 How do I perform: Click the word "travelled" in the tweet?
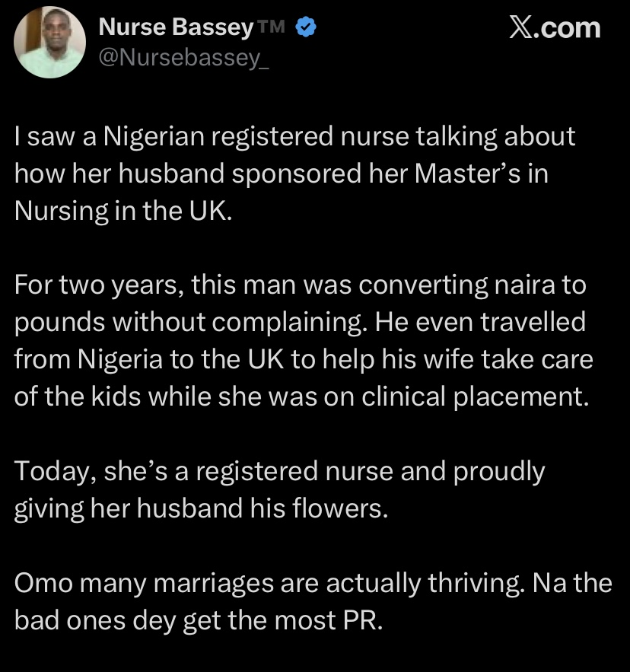point(533,322)
